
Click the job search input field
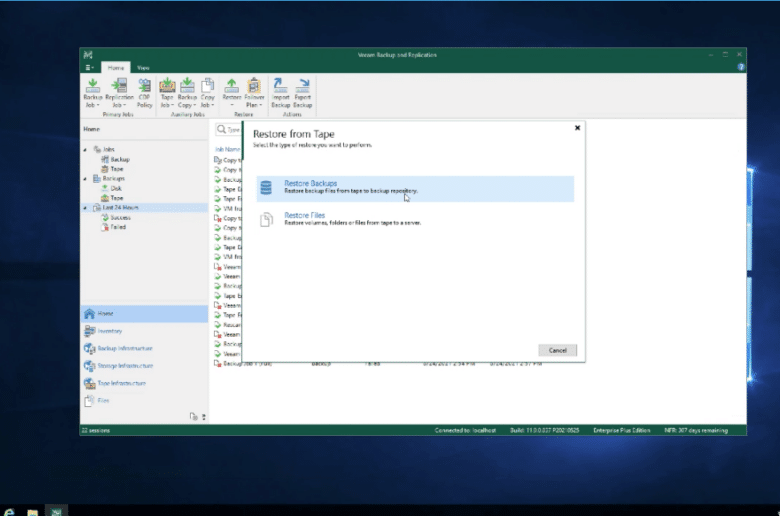[228, 129]
